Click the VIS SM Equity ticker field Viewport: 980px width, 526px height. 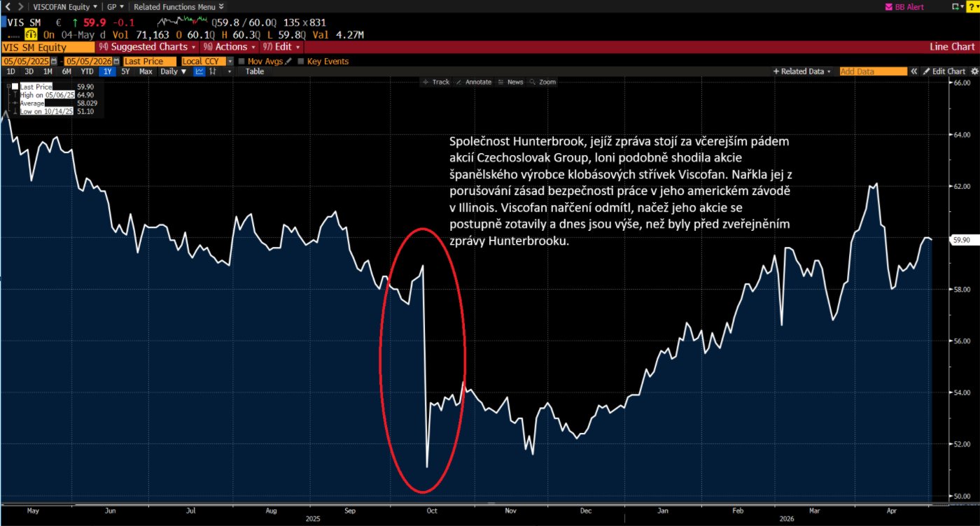coord(47,47)
